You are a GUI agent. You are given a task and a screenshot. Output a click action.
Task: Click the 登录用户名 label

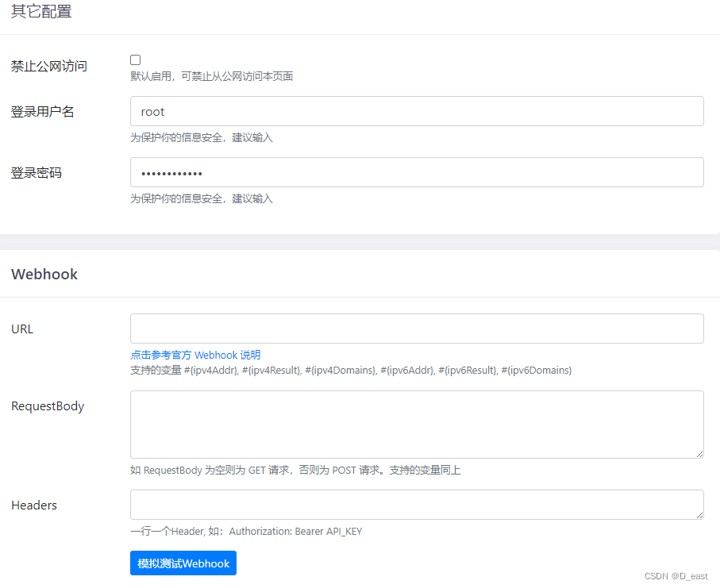point(42,112)
